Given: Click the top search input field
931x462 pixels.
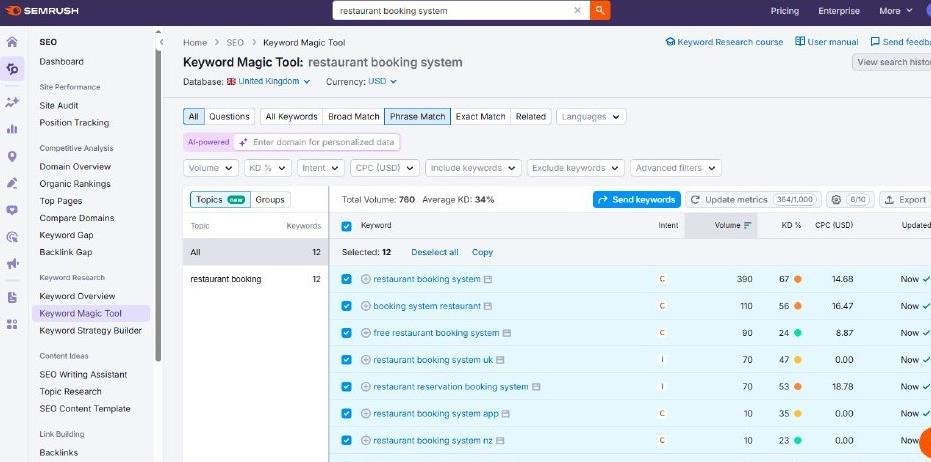Looking at the screenshot, I should tap(454, 11).
